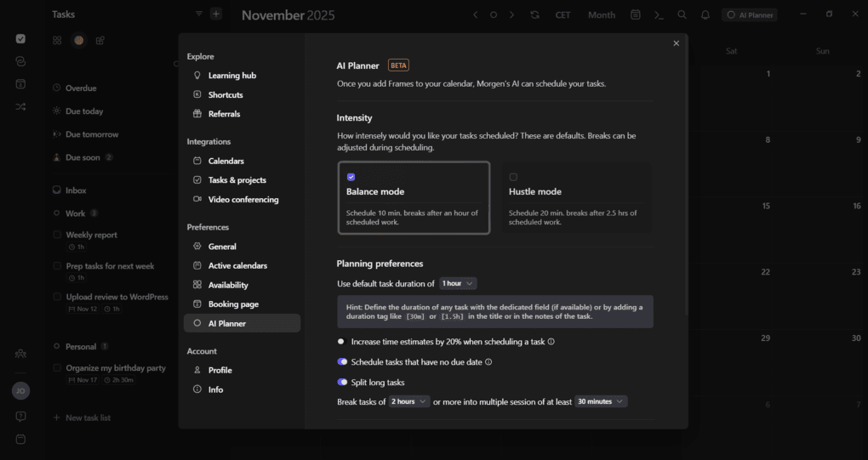Screen dimensions: 868x460
Task: Close the settings dialog
Action: (677, 43)
